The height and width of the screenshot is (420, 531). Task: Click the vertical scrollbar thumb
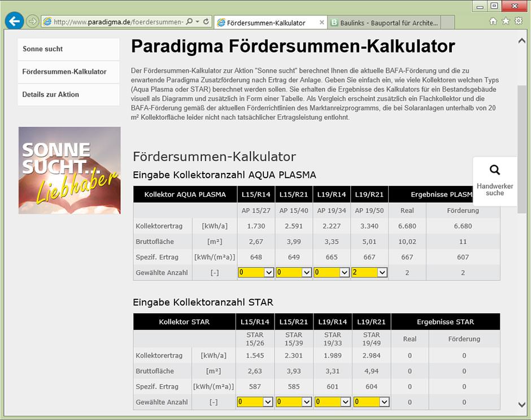point(522,149)
